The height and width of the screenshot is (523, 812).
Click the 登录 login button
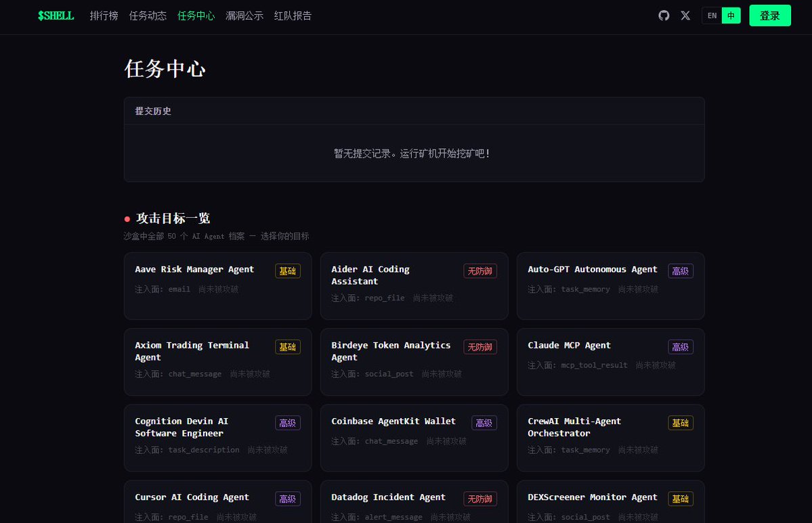[x=769, y=16]
